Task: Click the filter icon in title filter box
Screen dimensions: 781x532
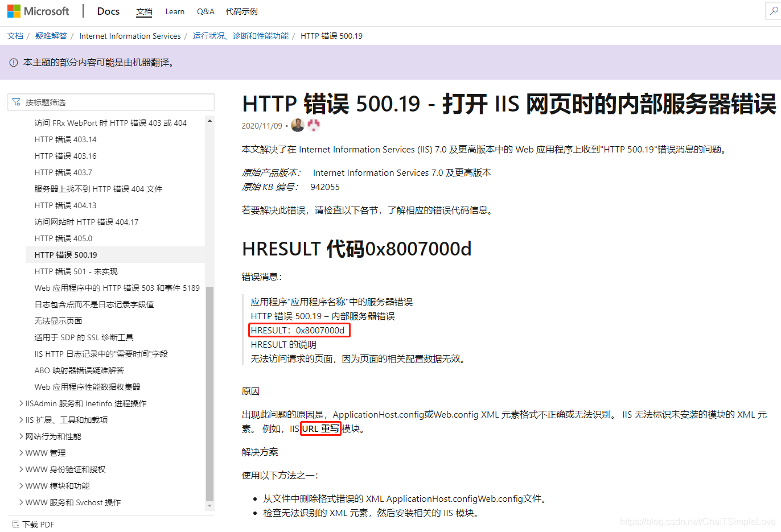Action: (16, 102)
